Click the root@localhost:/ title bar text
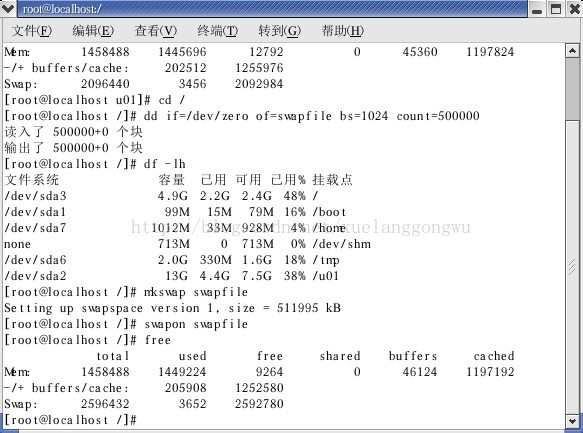 pyautogui.click(x=62, y=9)
